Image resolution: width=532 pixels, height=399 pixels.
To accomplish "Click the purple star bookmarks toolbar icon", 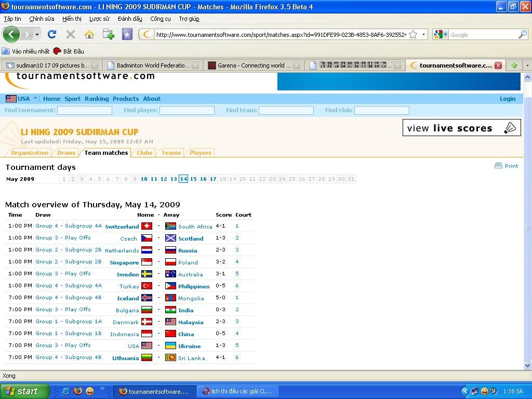I will pos(127,34).
